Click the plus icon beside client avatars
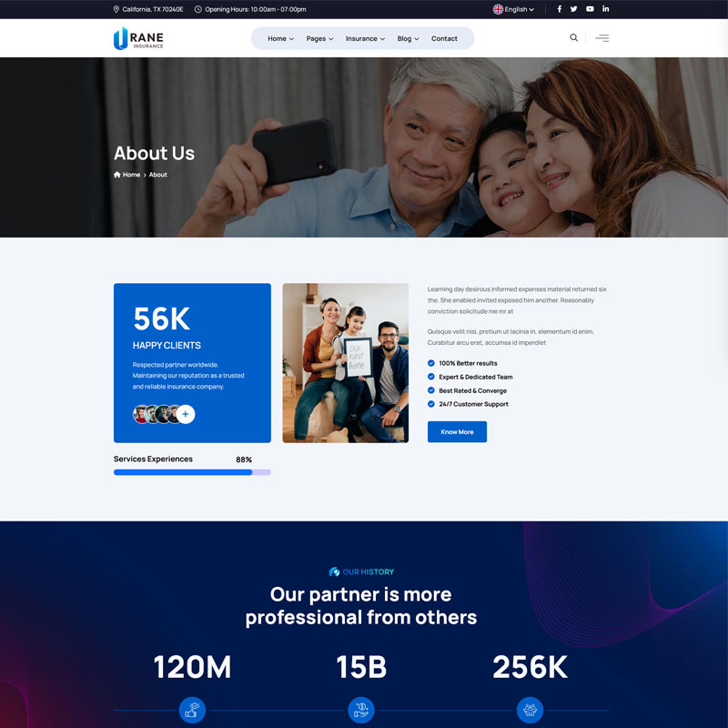 (x=186, y=414)
